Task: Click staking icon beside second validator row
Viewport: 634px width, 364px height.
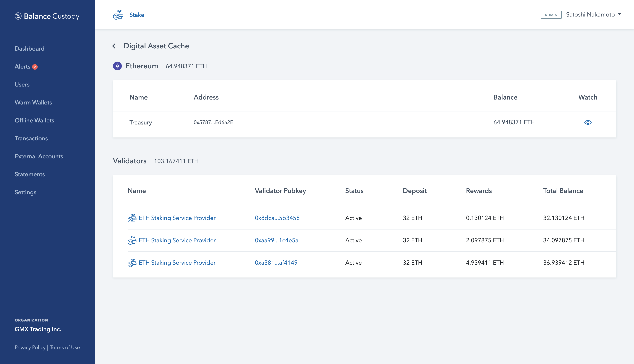Action: tap(132, 240)
